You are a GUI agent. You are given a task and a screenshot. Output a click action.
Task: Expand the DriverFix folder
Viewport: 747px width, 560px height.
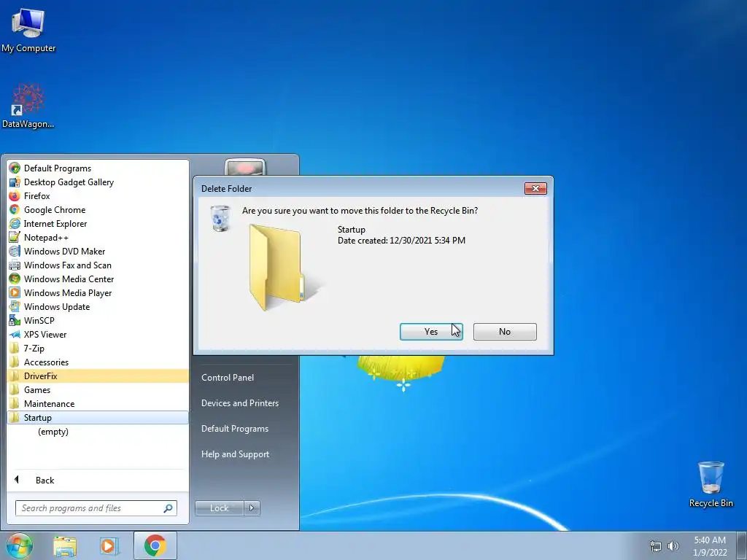(98, 376)
